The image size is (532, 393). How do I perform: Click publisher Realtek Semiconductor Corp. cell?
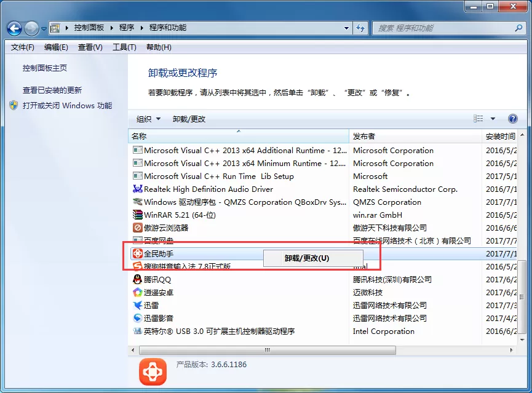405,189
